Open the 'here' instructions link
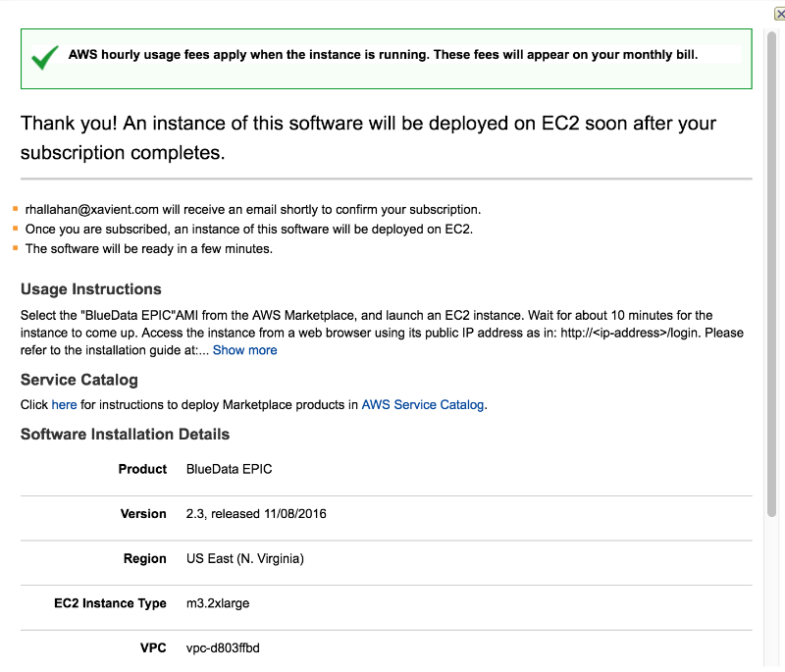785x672 pixels. pyautogui.click(x=64, y=405)
